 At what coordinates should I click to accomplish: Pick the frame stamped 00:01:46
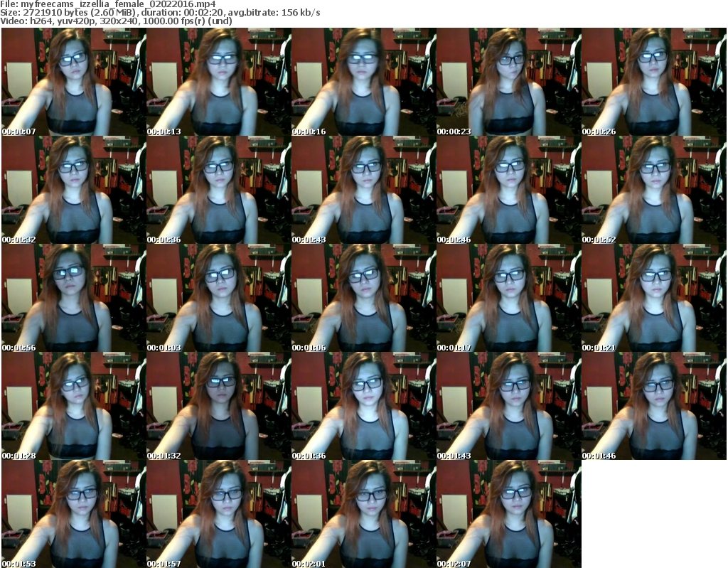point(654,406)
